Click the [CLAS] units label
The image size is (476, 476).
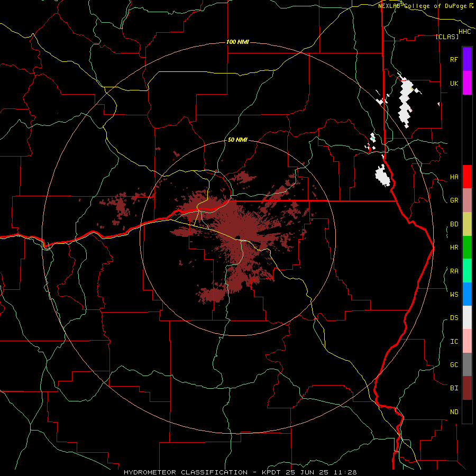coord(447,36)
